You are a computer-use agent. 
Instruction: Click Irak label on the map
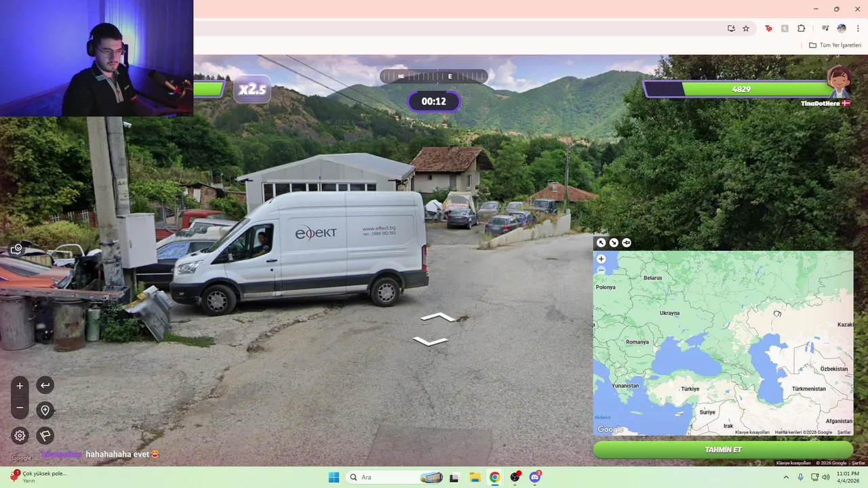tap(728, 426)
